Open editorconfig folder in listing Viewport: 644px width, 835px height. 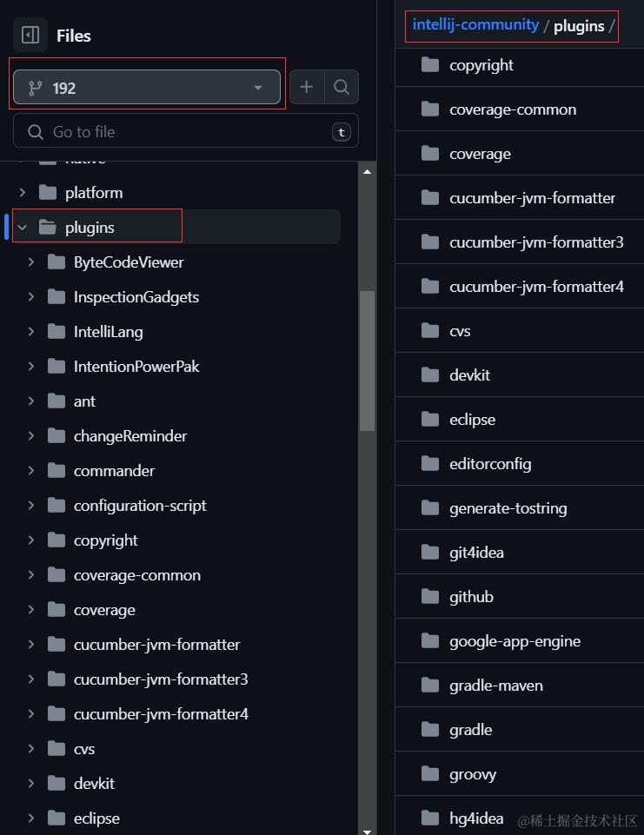(490, 464)
